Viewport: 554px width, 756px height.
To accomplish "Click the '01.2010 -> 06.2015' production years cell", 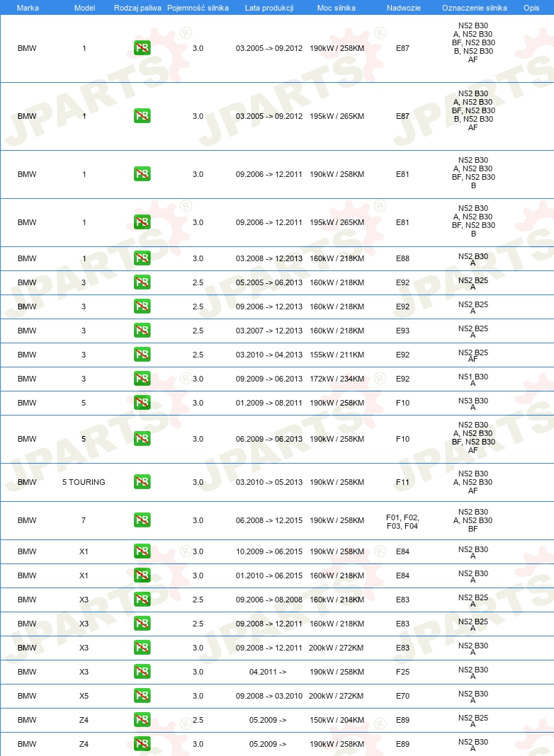I will click(x=269, y=575).
